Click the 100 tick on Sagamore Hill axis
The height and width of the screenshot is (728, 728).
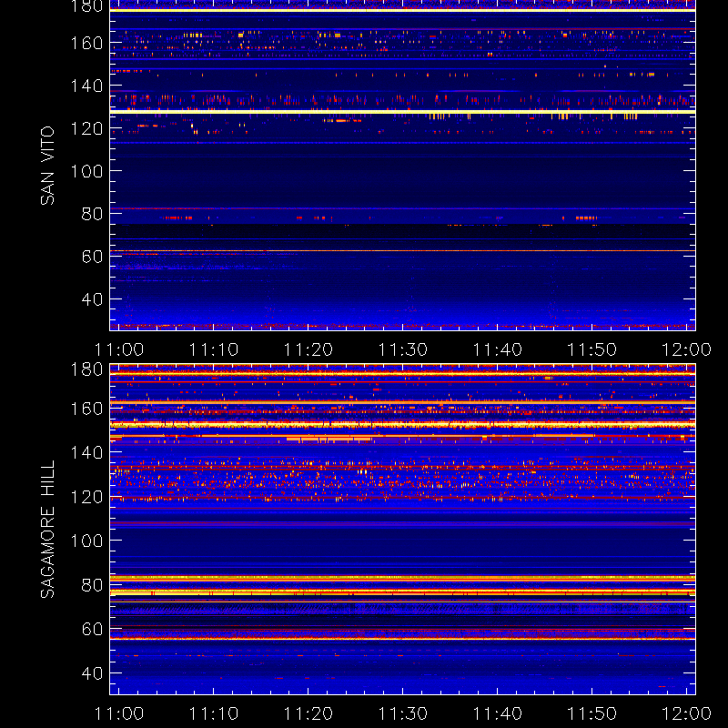click(86, 541)
